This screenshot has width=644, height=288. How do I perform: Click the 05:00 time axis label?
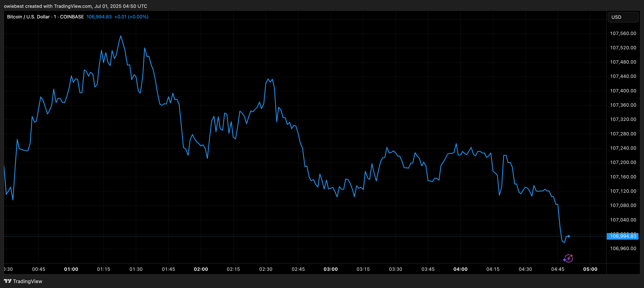(x=590, y=269)
